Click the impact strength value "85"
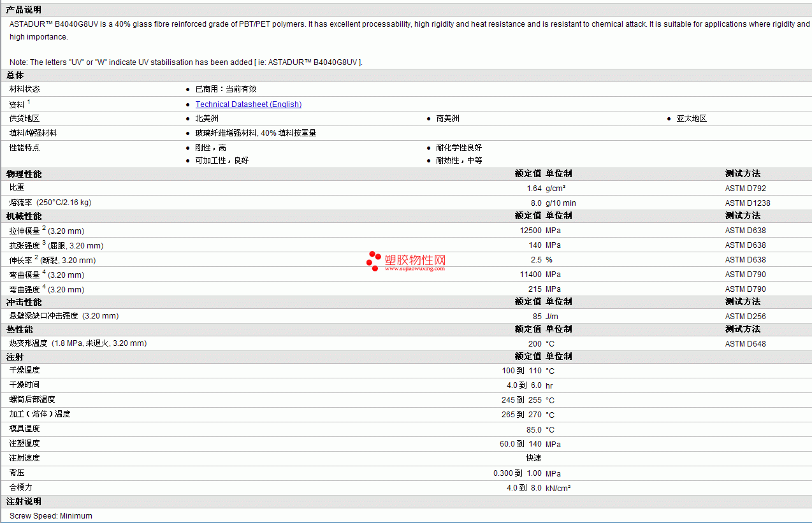This screenshot has width=812, height=523. coord(537,317)
